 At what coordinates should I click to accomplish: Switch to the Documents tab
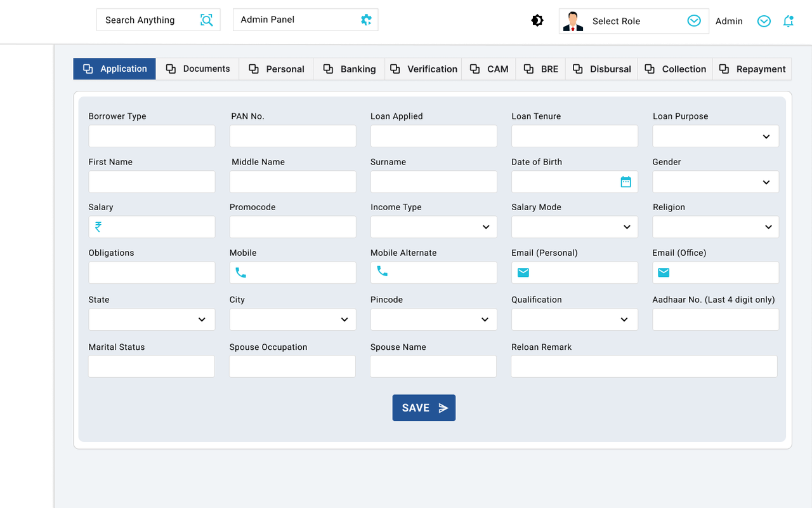click(x=197, y=69)
